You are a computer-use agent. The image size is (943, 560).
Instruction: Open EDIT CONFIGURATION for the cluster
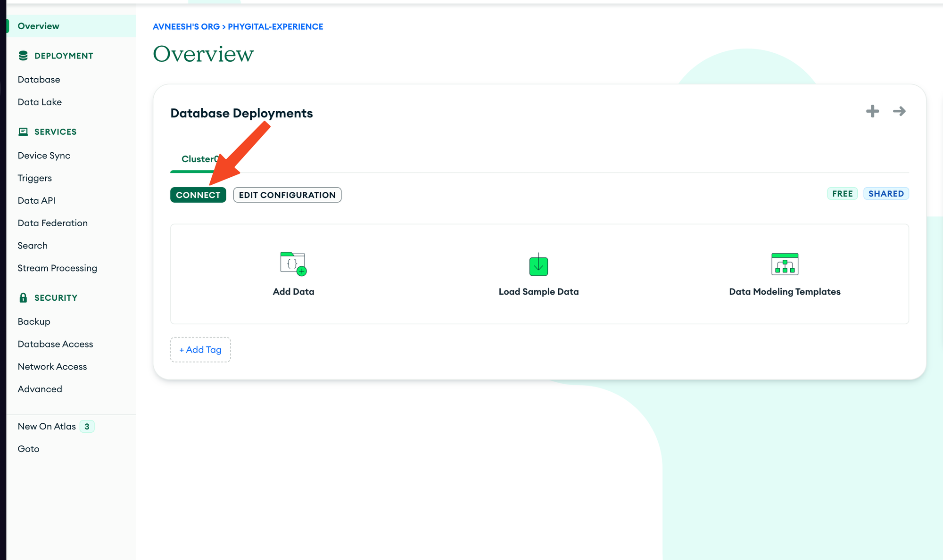click(x=287, y=195)
